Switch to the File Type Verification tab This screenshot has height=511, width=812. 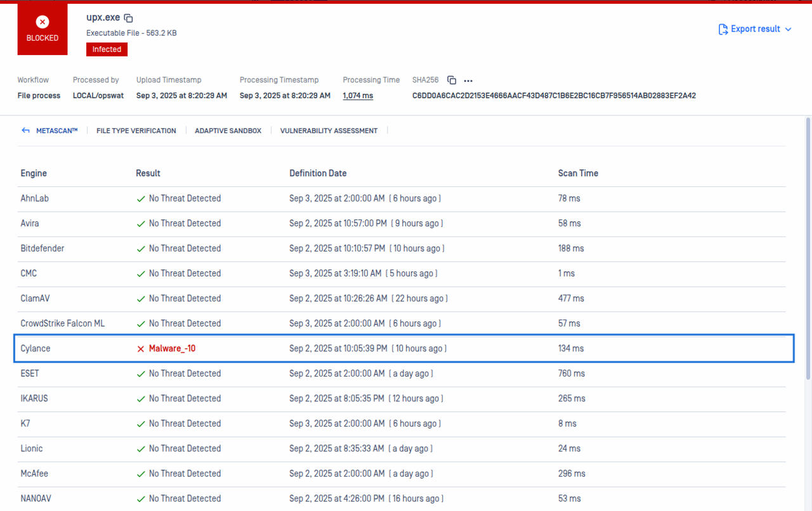click(x=136, y=131)
